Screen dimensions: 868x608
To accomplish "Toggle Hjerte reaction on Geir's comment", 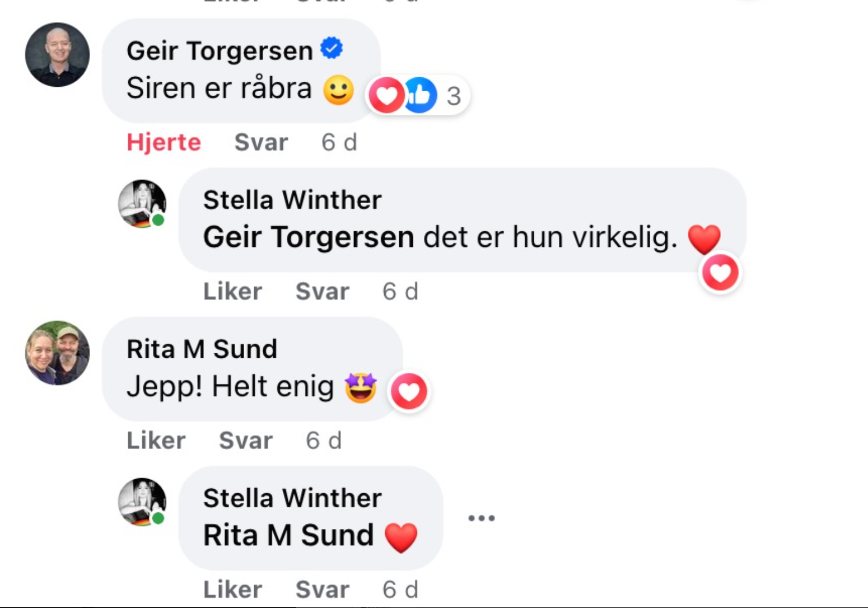I will (x=164, y=142).
